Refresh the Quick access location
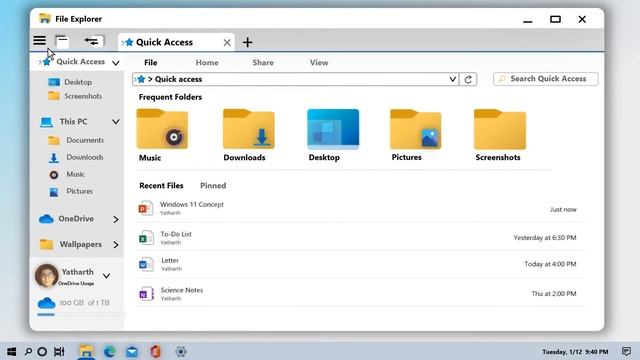Viewport: 640px width, 360px height. (x=468, y=79)
